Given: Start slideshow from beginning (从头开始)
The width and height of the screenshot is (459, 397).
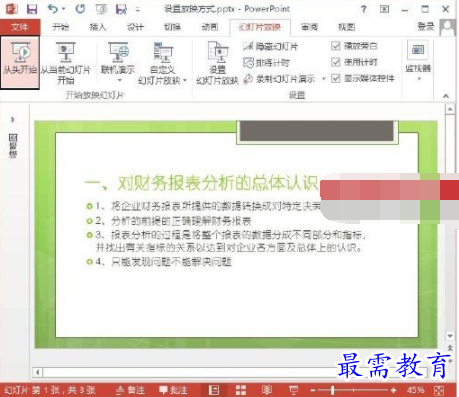Looking at the screenshot, I should pyautogui.click(x=20, y=63).
